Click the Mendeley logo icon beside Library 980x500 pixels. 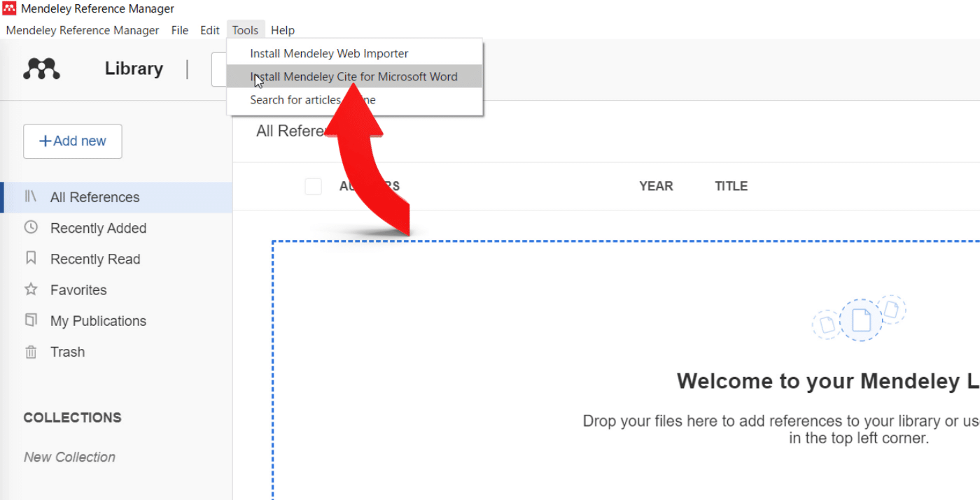coord(41,69)
